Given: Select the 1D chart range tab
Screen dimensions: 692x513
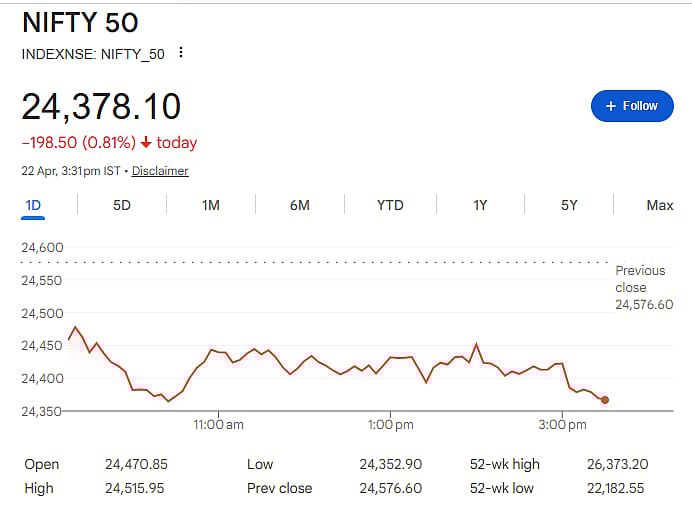Looking at the screenshot, I should pos(33,205).
